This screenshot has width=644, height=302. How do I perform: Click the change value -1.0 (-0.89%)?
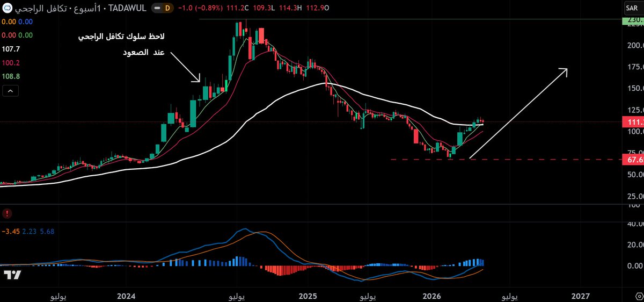[x=201, y=9]
